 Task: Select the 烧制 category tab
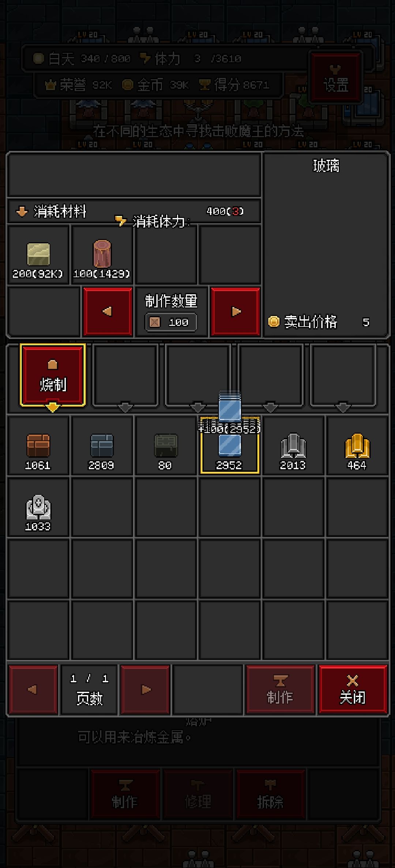(53, 375)
